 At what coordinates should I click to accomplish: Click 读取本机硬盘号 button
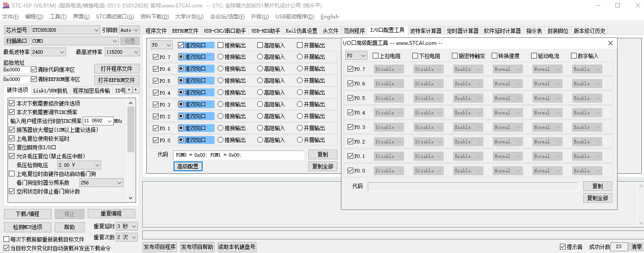tap(237, 247)
